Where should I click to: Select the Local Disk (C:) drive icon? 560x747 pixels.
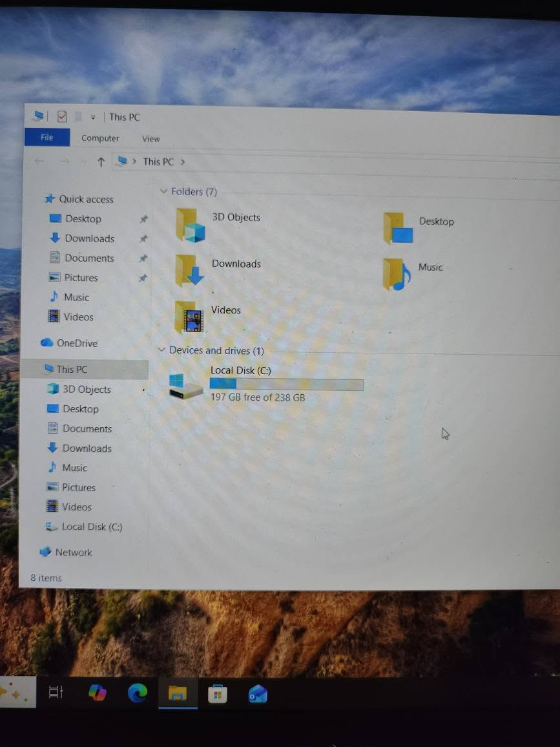point(186,386)
